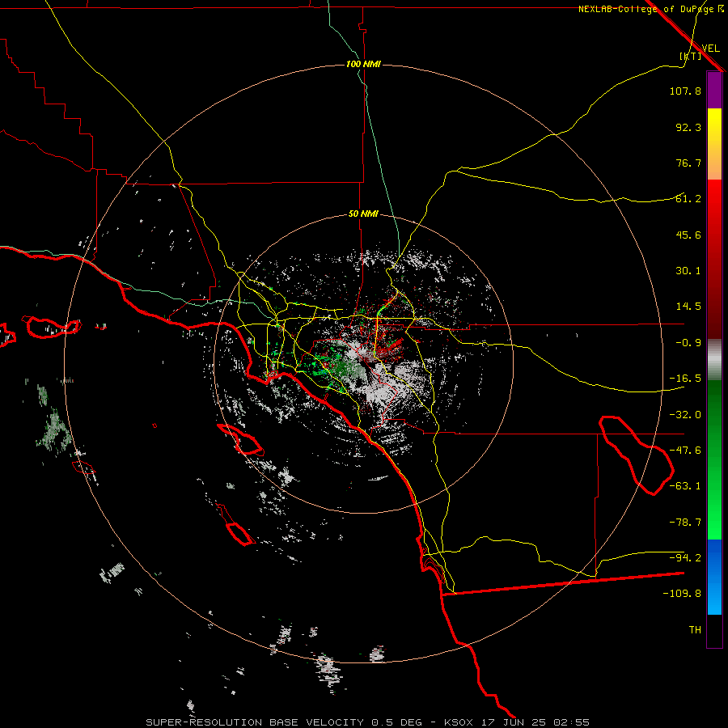Click the Super-Resolution Base Velocity caption
728x728 pixels.
coord(368,722)
